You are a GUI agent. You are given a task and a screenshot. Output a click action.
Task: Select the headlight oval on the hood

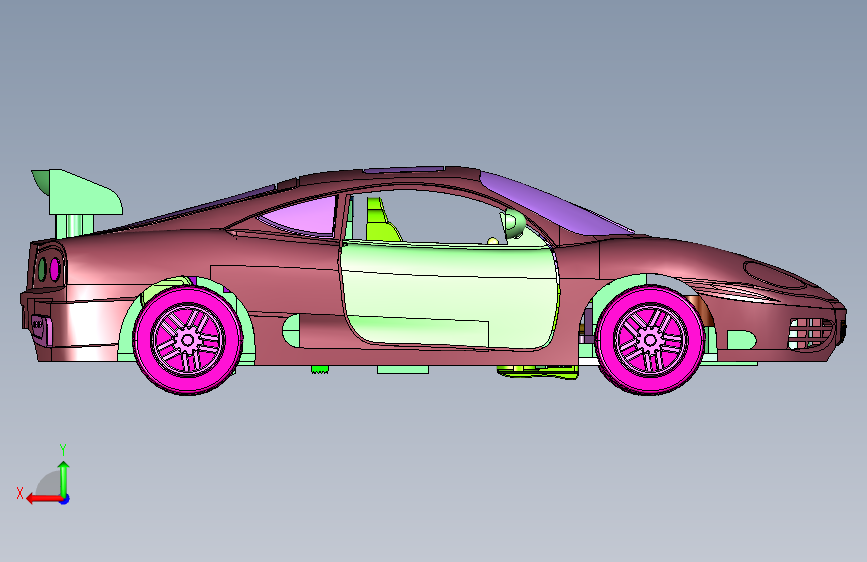coord(777,275)
